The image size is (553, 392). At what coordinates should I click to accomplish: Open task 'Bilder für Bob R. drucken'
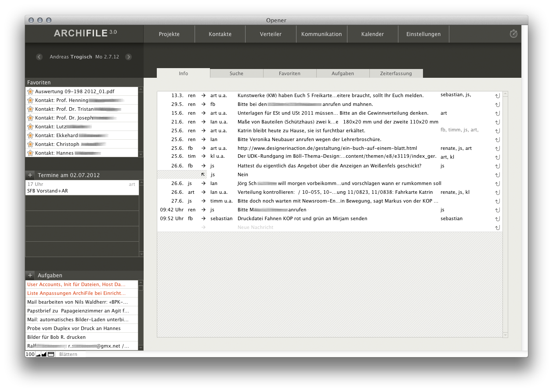pyautogui.click(x=56, y=337)
